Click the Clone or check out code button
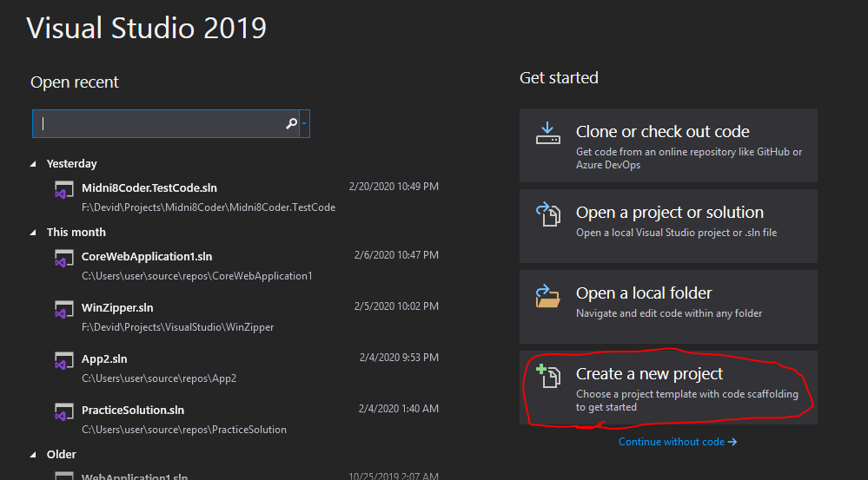This screenshot has height=480, width=868. click(x=668, y=146)
